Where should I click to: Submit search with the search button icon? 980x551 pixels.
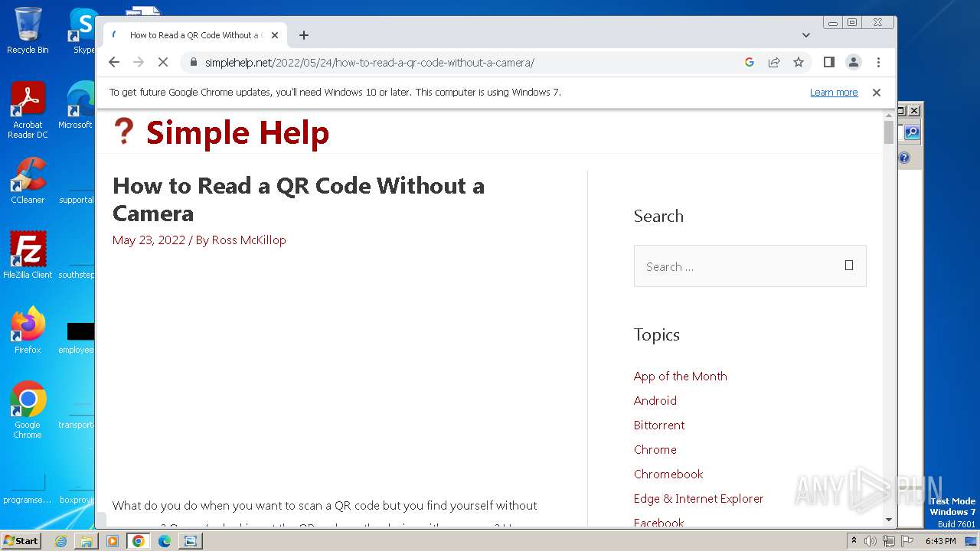[x=848, y=266]
